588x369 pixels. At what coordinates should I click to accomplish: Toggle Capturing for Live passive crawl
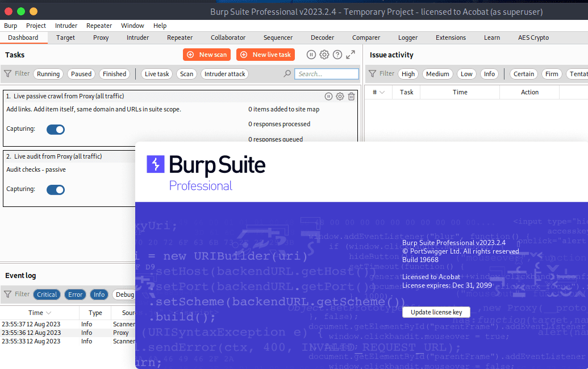click(56, 130)
